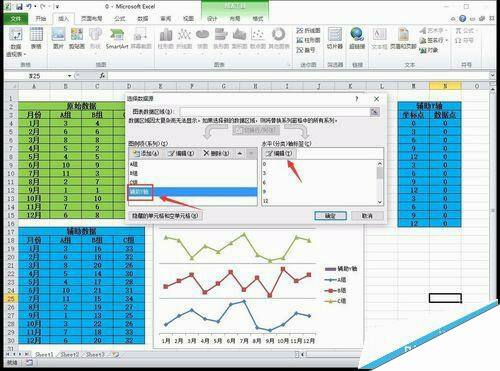Open the PivotTable tool in Insert ribbon

click(15, 41)
